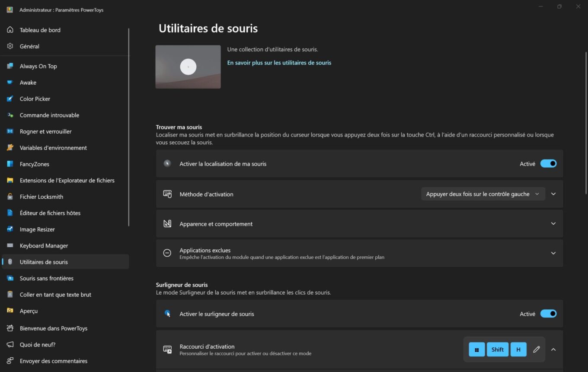Click the sidebar vertical scrollbar
Image resolution: width=588 pixels, height=372 pixels.
[129, 127]
